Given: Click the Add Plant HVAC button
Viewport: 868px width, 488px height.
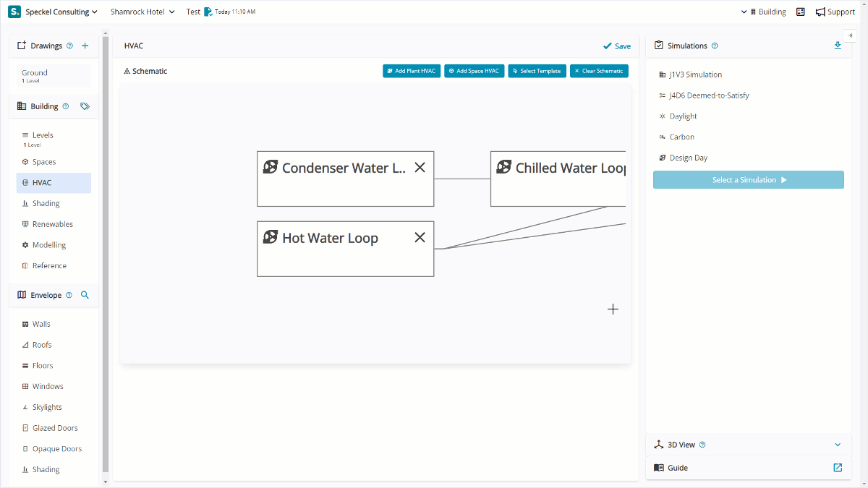Looking at the screenshot, I should (412, 71).
